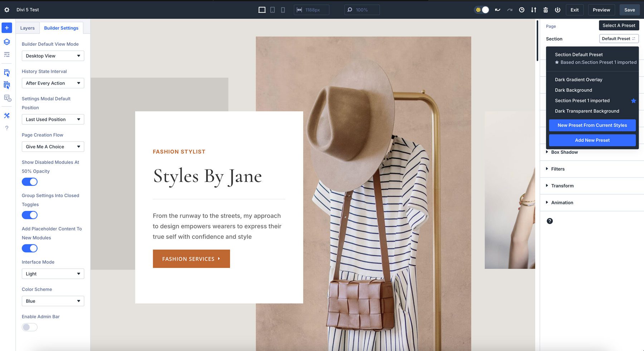Click the trash icon in the top bar

[x=546, y=10]
